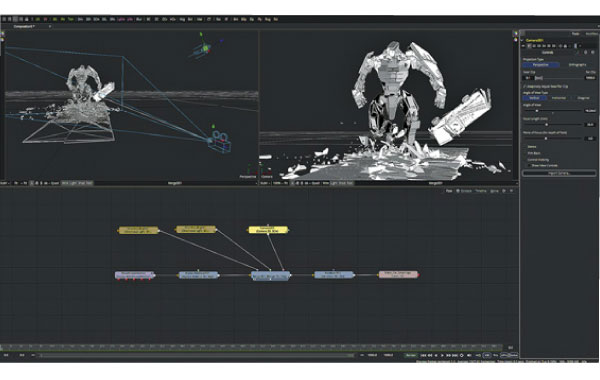Toggle Wire mode in left viewer toolbar
600x380 pixels.
[x=64, y=183]
